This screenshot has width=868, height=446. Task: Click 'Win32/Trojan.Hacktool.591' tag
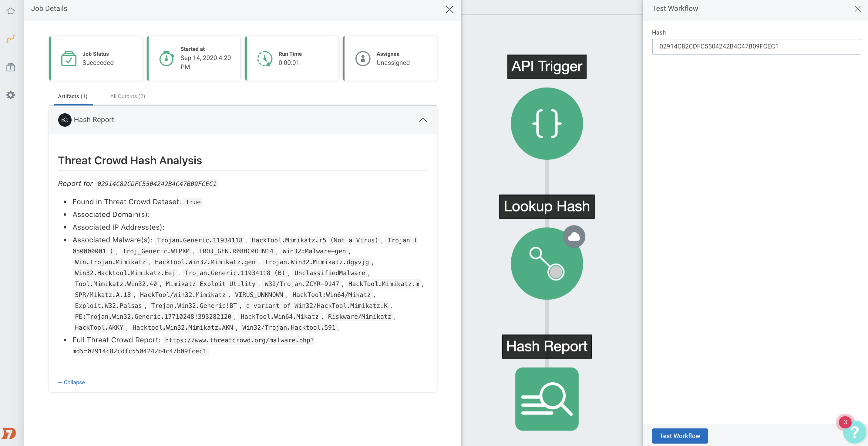pyautogui.click(x=288, y=328)
